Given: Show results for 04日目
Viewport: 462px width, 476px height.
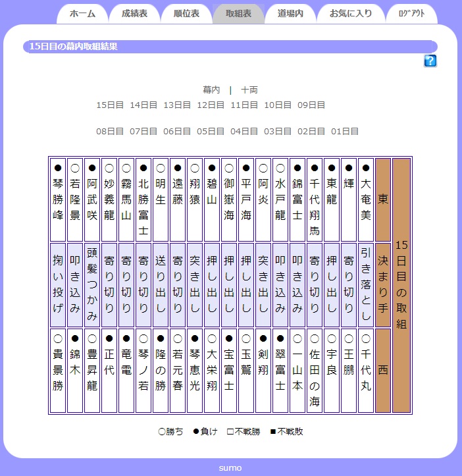Looking at the screenshot, I should pos(244,132).
